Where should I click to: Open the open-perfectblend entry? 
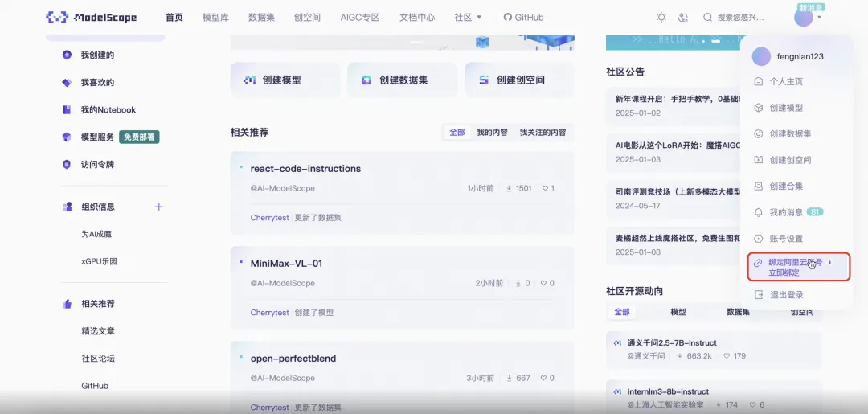293,358
